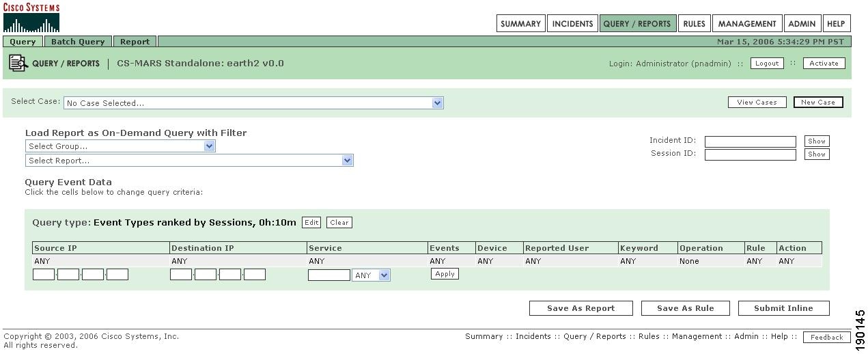This screenshot has width=868, height=354.
Task: Click the Cisco Systems logo
Action: (x=31, y=18)
